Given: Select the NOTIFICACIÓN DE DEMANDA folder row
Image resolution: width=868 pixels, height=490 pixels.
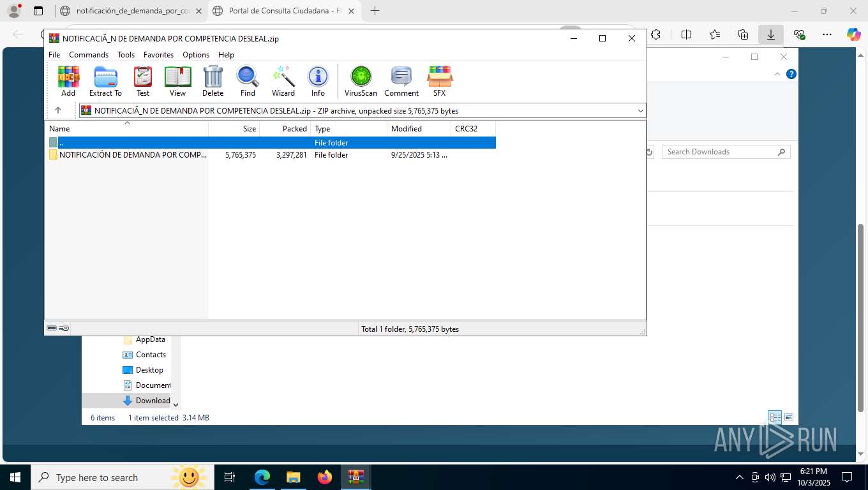Looking at the screenshot, I should tap(272, 155).
